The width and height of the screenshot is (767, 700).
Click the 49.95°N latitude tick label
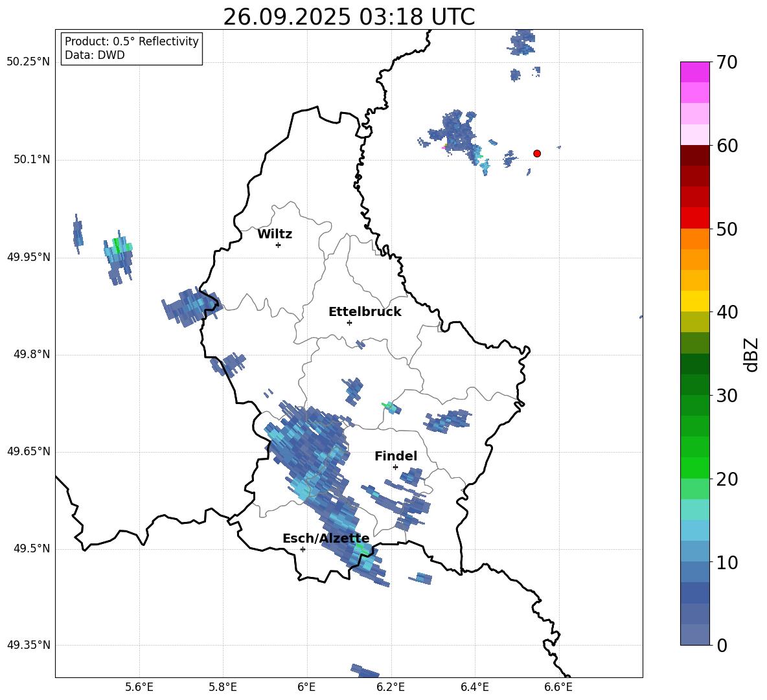point(29,258)
